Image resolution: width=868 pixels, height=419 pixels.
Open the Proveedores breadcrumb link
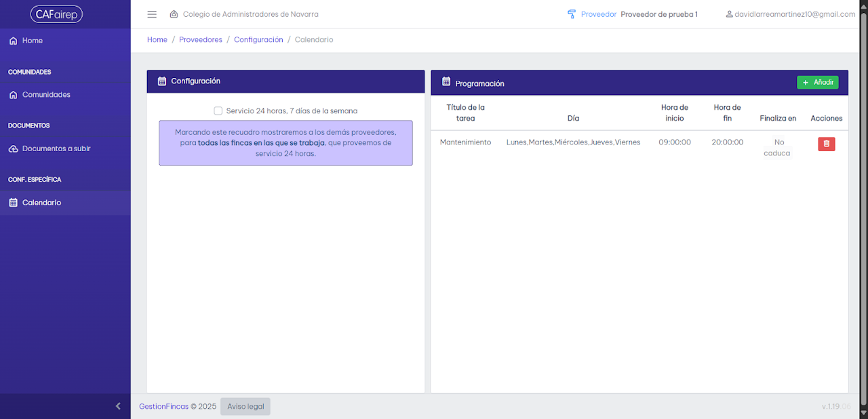(201, 40)
